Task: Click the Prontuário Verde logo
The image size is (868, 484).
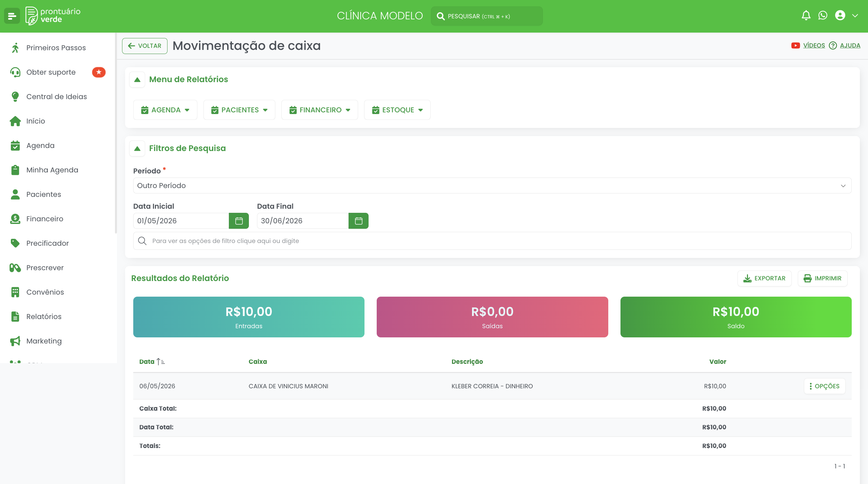Action: 53,16
